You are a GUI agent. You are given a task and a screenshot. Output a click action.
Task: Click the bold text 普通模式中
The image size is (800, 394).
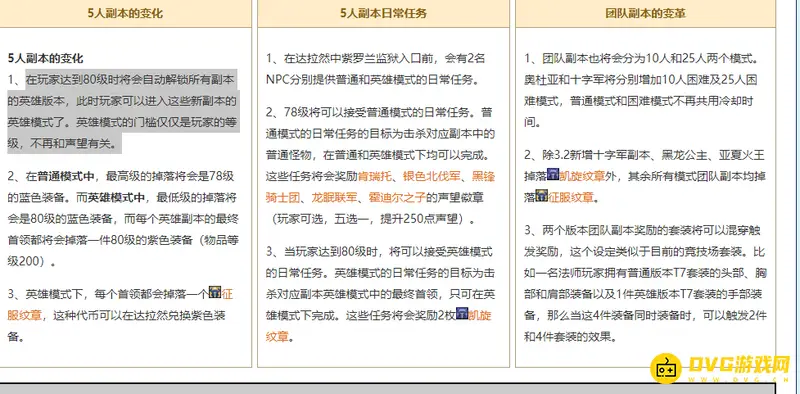click(66, 177)
